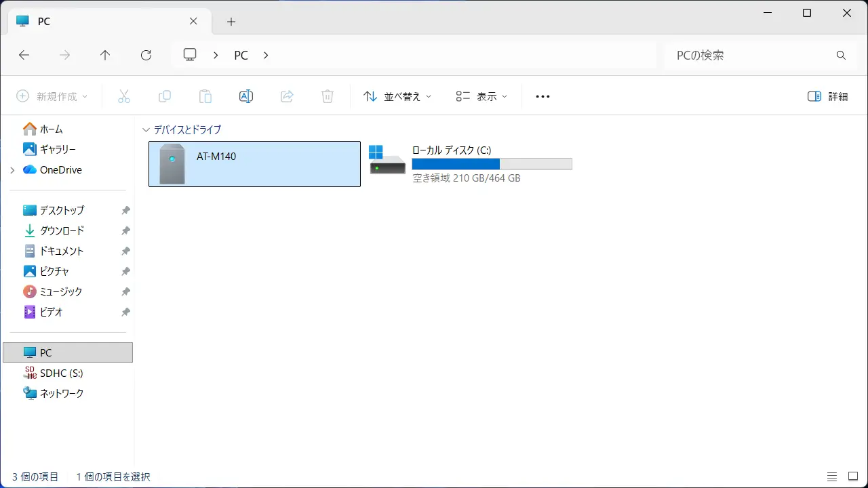
Task: Open the AT-M140 device
Action: [254, 164]
